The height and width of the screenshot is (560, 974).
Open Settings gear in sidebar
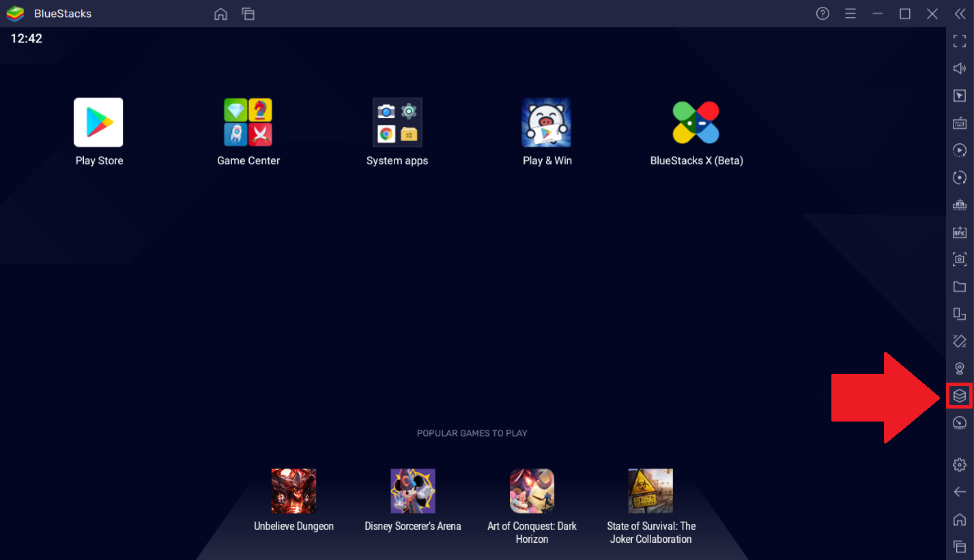[x=959, y=465]
